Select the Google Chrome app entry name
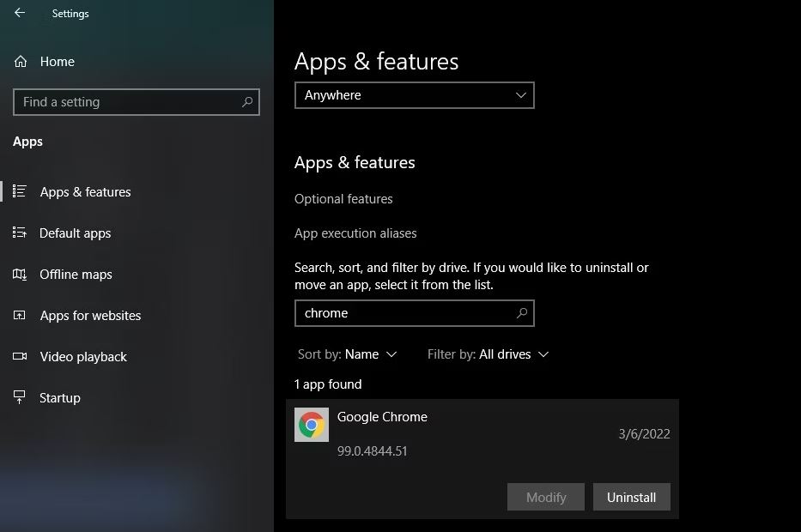Screen dimensions: 801x532 coord(382,417)
